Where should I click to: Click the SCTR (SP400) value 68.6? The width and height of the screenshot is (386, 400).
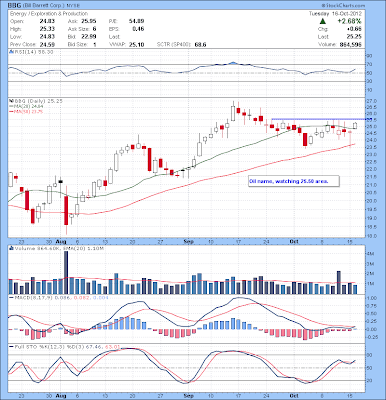coord(201,45)
